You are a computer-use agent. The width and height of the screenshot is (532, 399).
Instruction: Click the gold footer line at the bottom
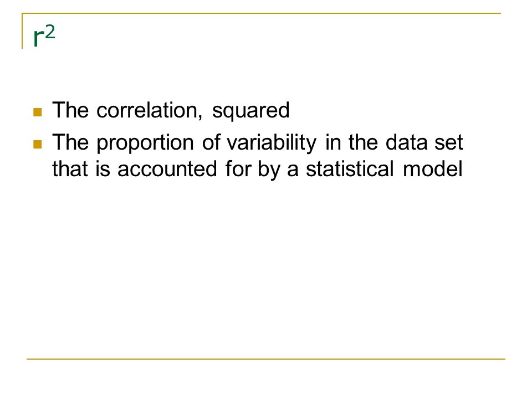266,359
